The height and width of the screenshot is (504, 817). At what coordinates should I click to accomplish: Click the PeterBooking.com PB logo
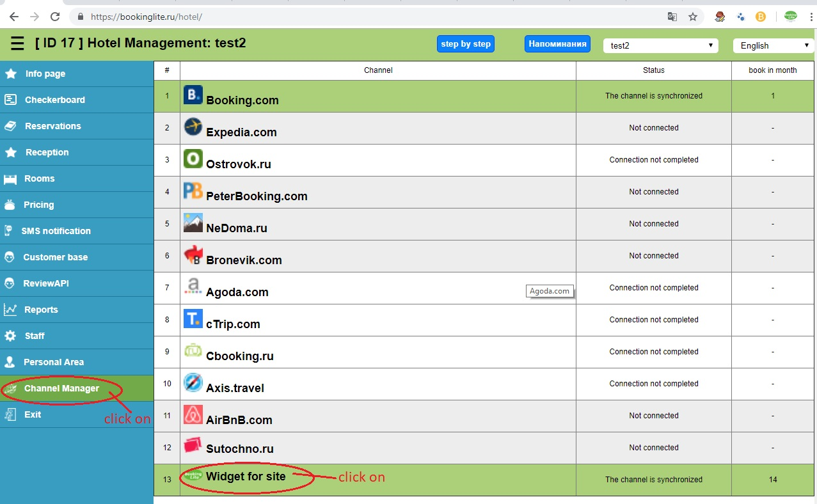(193, 191)
